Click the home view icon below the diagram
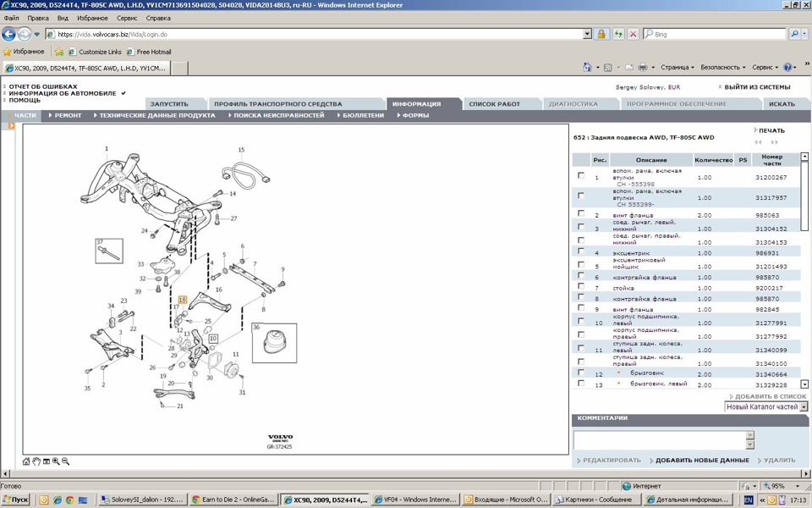Screen dimensions: 812x508 (x=26, y=461)
